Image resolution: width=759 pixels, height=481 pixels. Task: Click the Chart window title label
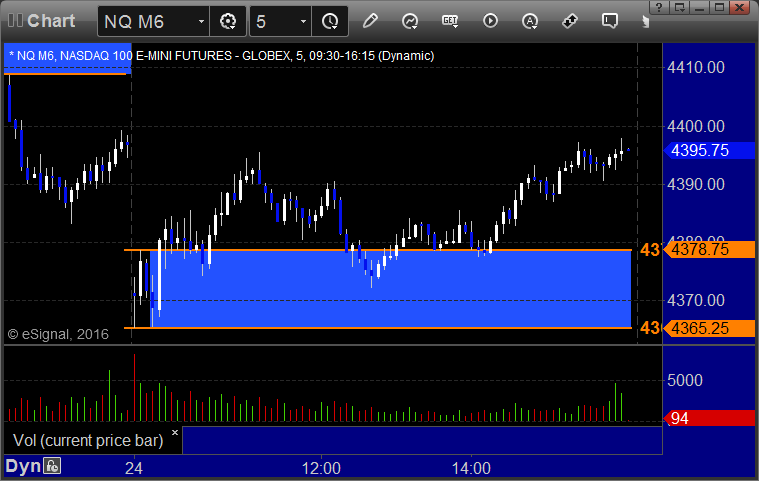pos(51,21)
